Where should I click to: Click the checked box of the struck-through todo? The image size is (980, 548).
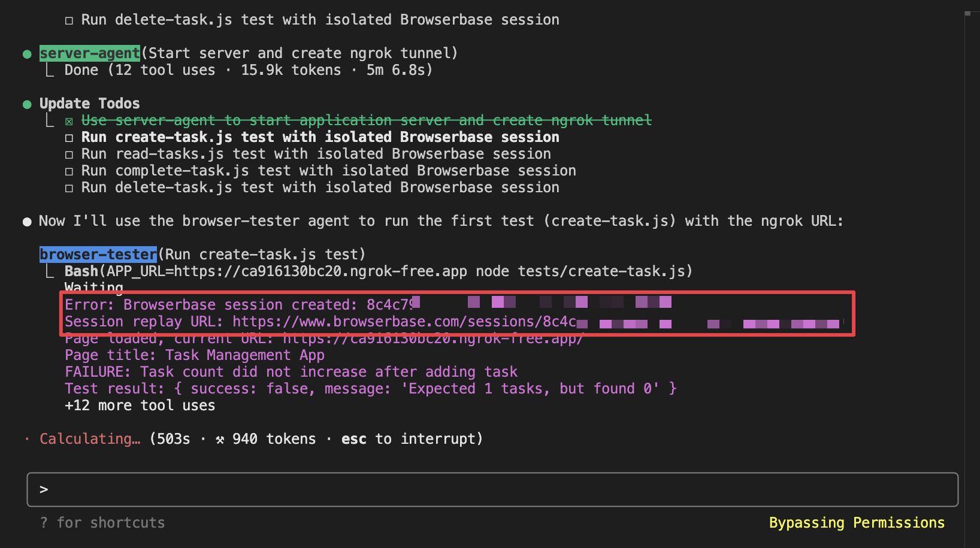pos(69,122)
